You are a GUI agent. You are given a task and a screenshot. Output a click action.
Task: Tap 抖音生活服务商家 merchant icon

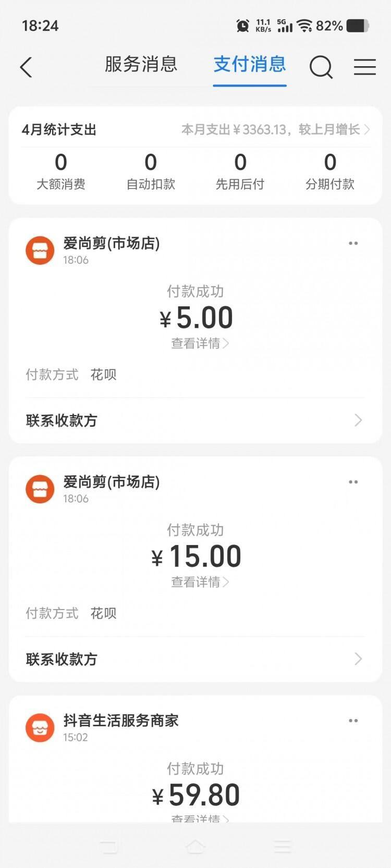pos(40,728)
